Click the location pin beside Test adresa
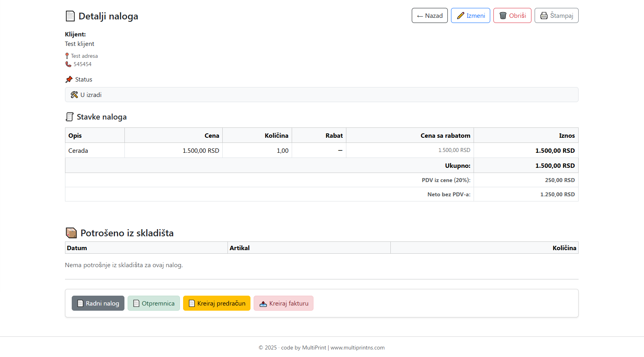 (x=67, y=56)
